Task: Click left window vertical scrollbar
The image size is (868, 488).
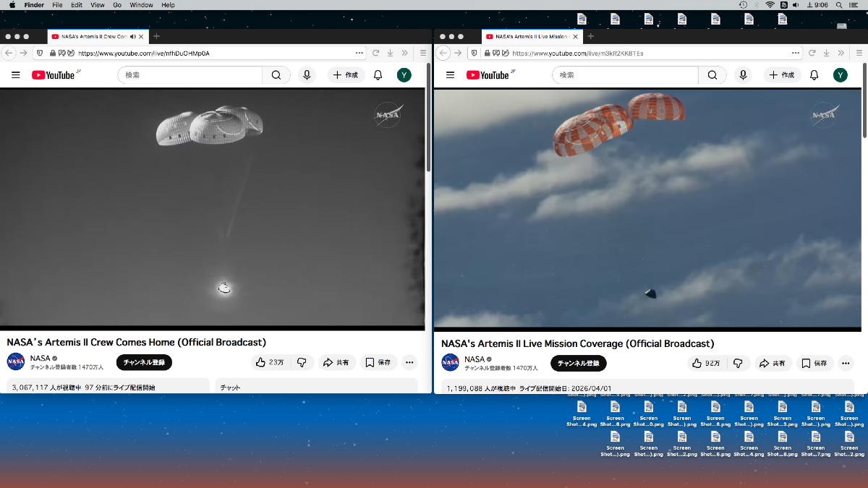Action: point(429,117)
